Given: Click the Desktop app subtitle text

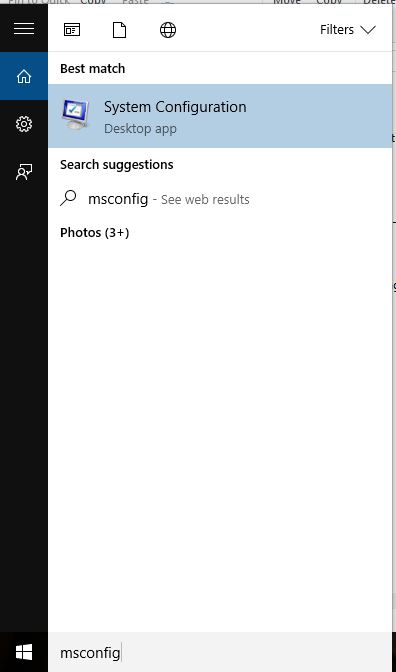Looking at the screenshot, I should click(x=140, y=129).
